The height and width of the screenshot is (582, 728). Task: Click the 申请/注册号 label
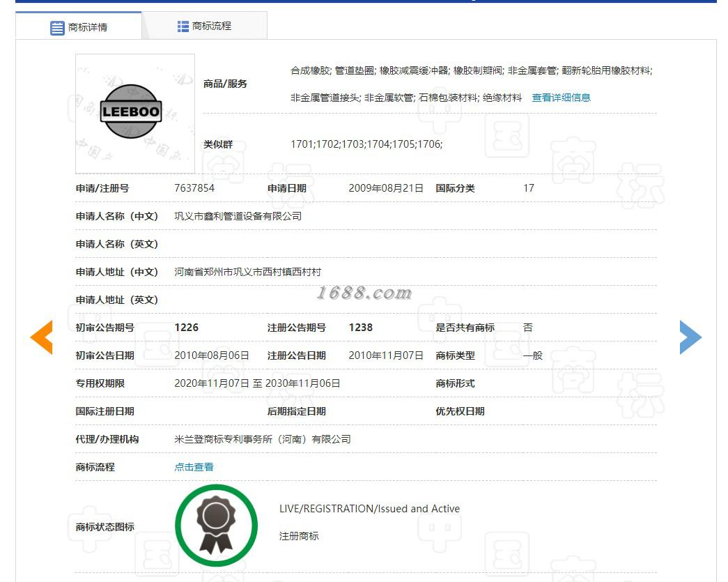click(102, 188)
